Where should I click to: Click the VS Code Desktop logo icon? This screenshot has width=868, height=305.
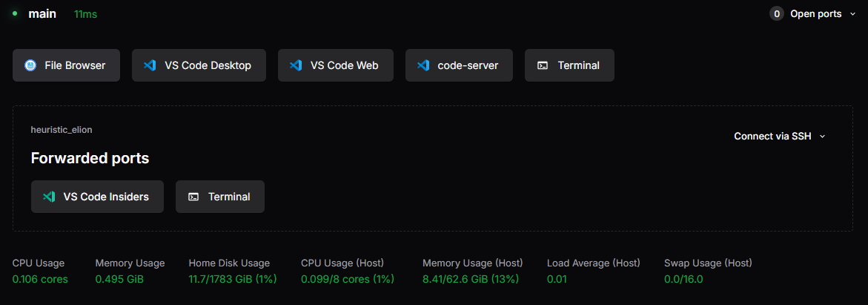click(x=150, y=65)
